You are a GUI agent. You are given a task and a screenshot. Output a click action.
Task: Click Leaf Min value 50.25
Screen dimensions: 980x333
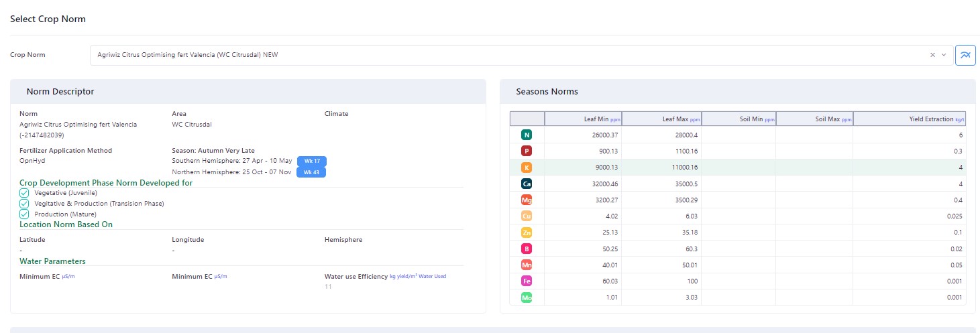point(610,249)
